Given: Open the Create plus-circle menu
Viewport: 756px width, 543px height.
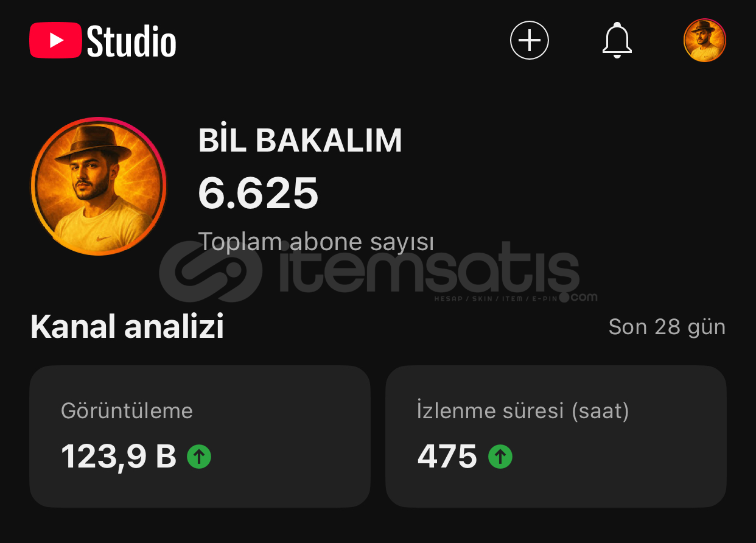Looking at the screenshot, I should point(529,40).
